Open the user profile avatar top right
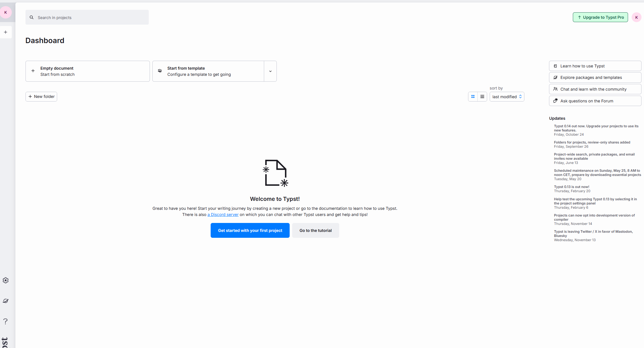Viewport: 644px width, 348px height. tap(636, 17)
